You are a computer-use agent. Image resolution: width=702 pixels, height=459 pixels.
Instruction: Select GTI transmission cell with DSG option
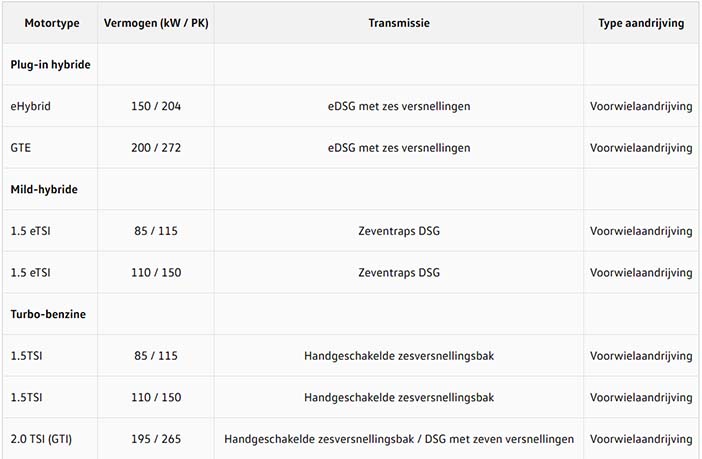[x=399, y=439]
